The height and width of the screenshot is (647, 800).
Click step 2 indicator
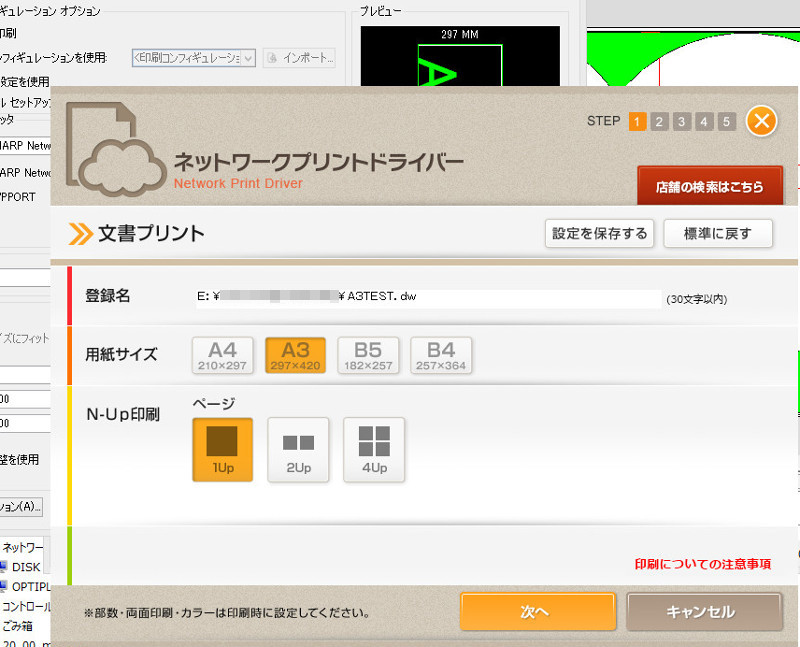click(660, 122)
